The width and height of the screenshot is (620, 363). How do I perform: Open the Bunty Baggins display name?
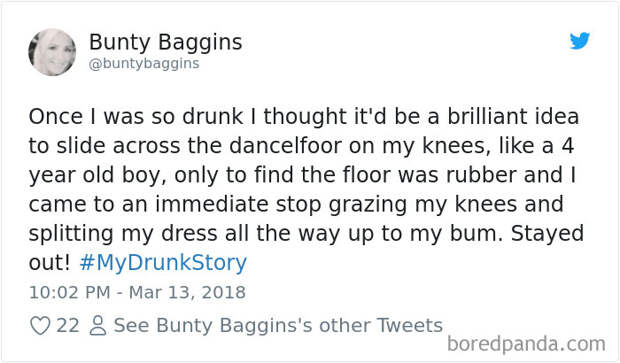click(x=165, y=42)
